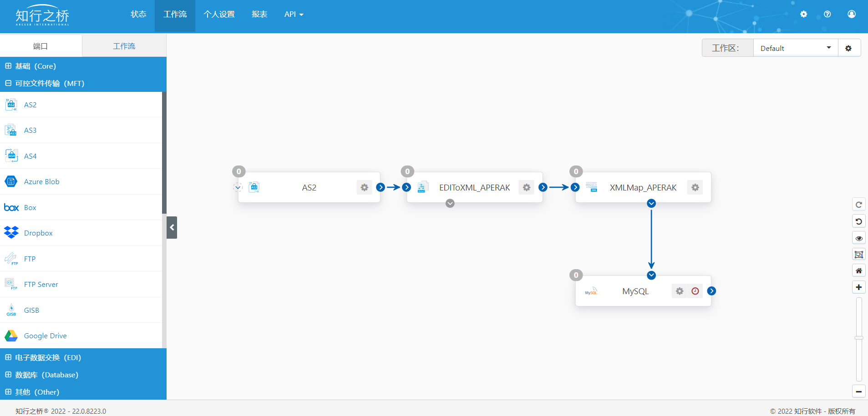Switch to the 工作流 sidebar tab
This screenshot has height=416, width=868.
(124, 46)
